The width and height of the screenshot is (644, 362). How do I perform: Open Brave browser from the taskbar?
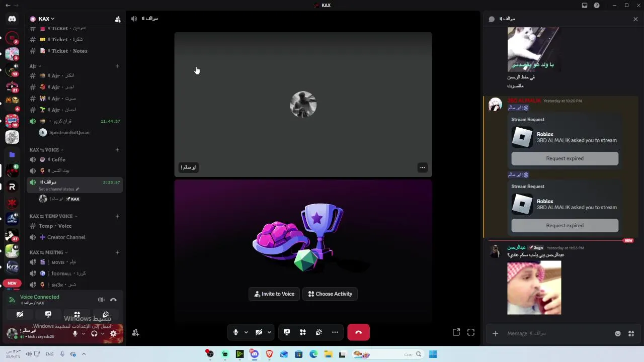tap(269, 354)
